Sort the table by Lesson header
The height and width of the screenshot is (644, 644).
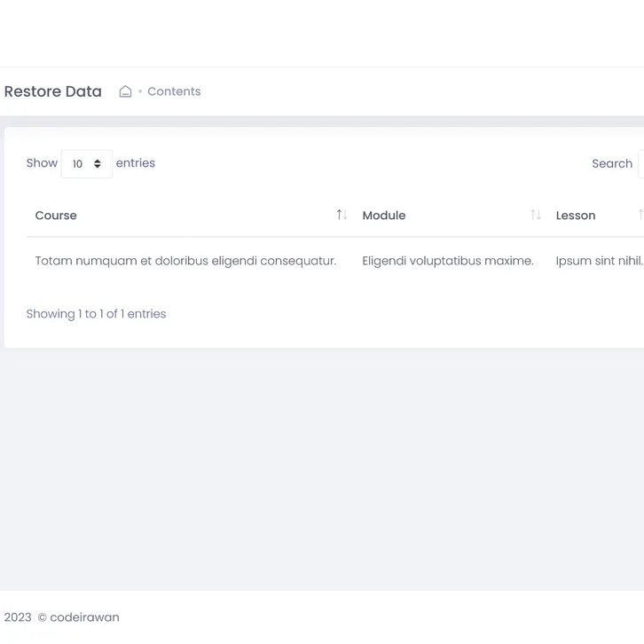[576, 216]
